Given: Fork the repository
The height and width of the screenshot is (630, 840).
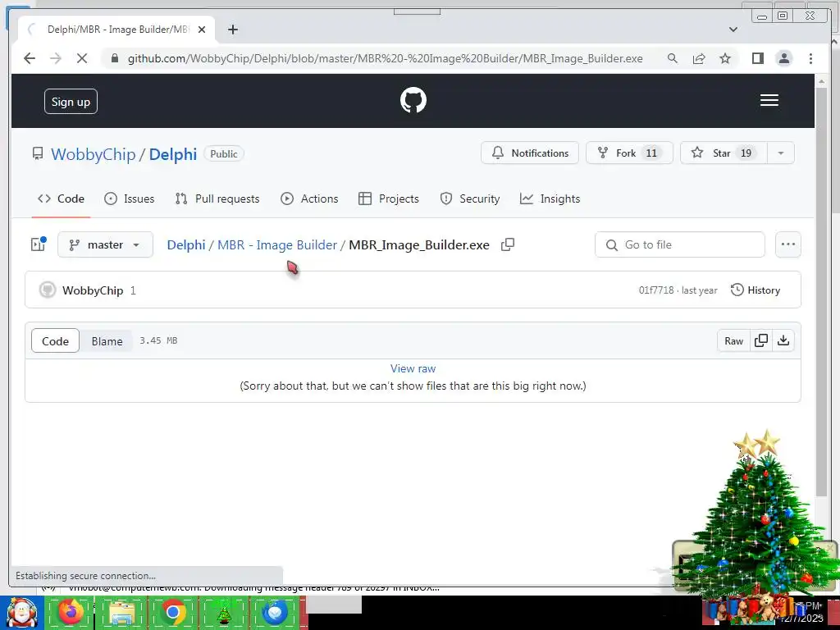Looking at the screenshot, I should pos(629,153).
